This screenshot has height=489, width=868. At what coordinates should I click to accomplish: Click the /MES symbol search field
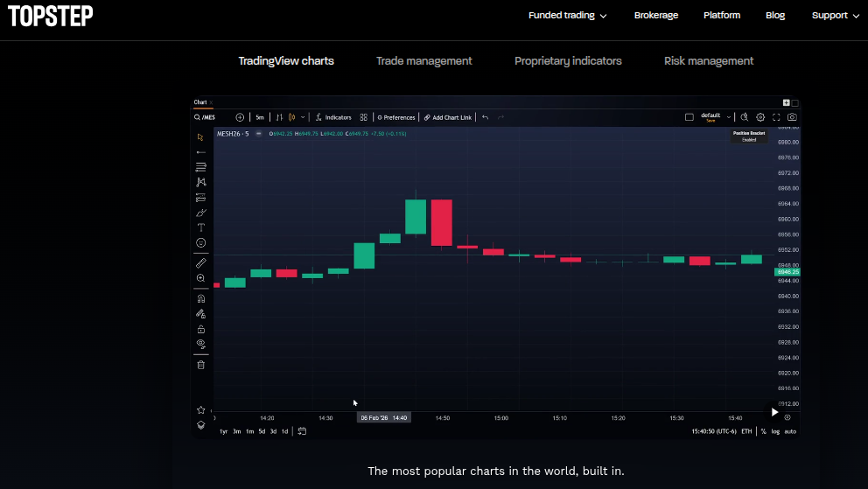205,117
